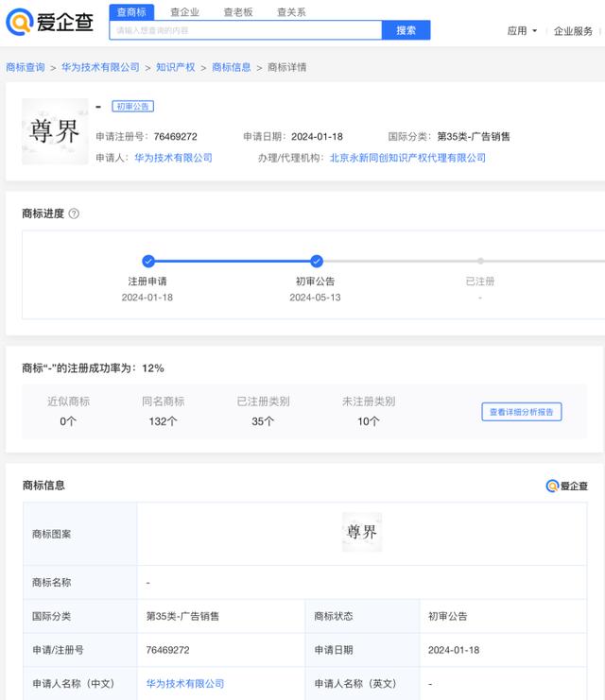605x700 pixels.
Task: Open 华为技术有限公司 link in info table
Action: [x=185, y=684]
